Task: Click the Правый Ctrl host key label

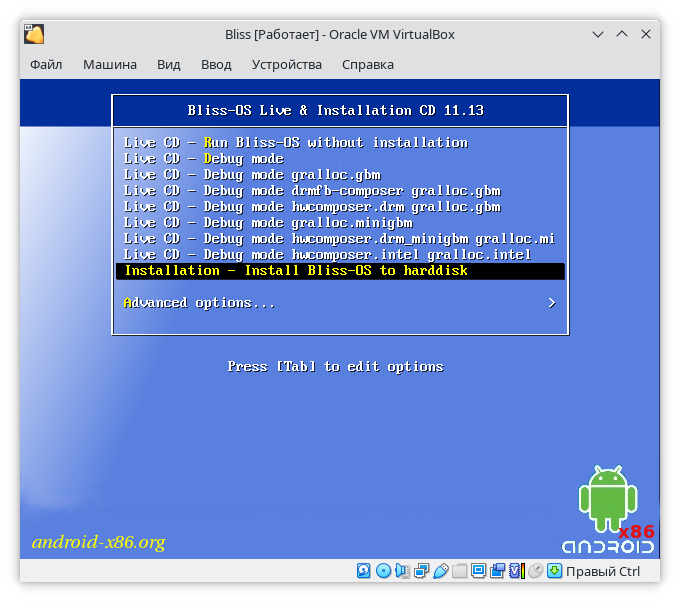Action: tap(603, 571)
